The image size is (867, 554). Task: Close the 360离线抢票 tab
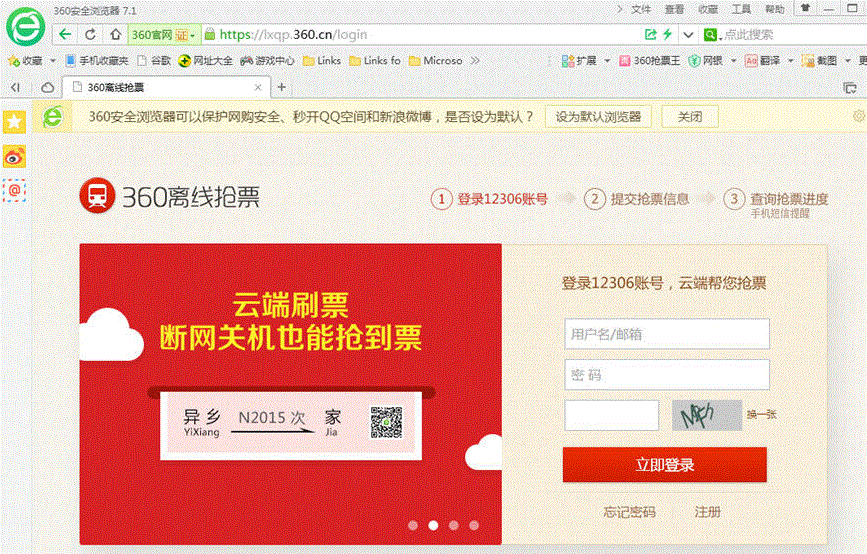coord(258,87)
